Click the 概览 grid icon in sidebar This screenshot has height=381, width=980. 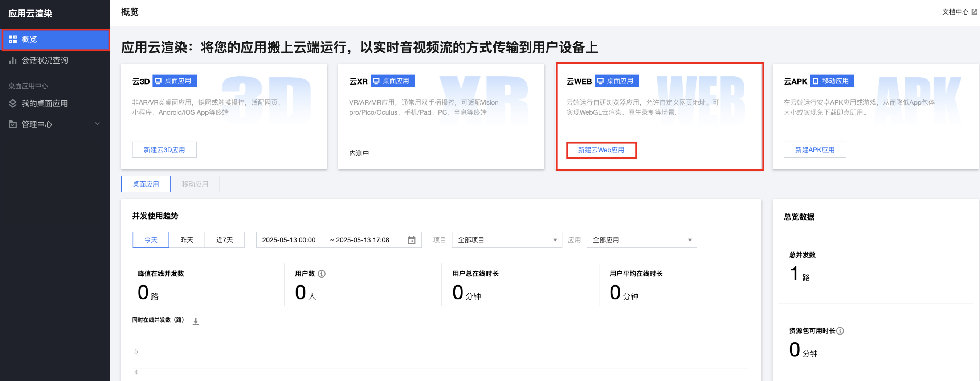[x=13, y=39]
